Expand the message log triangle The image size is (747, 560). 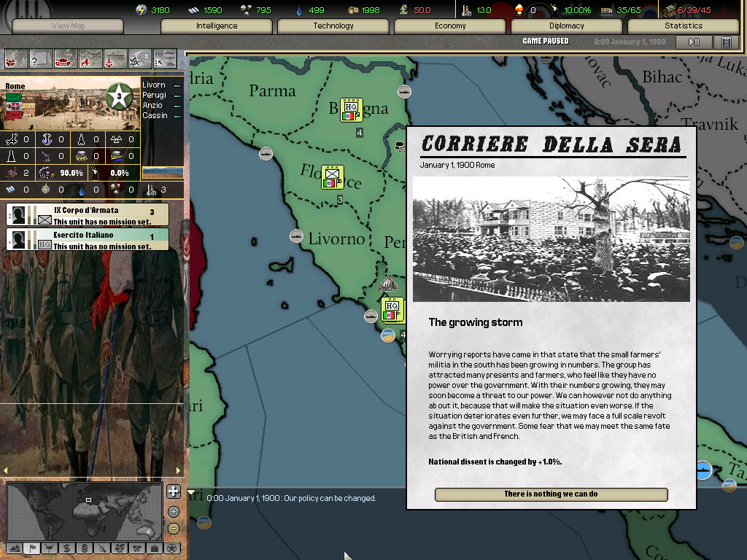point(192,494)
